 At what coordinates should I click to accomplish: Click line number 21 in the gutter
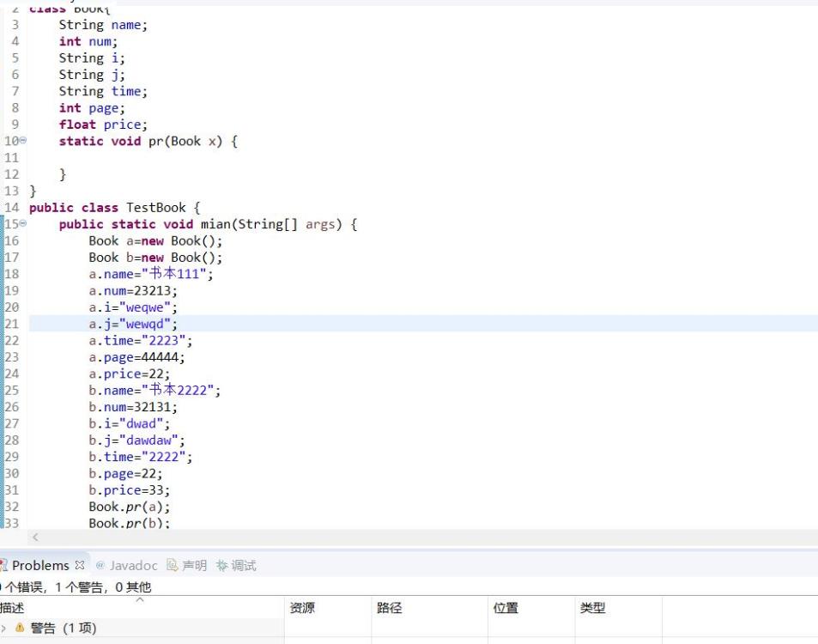[11, 324]
